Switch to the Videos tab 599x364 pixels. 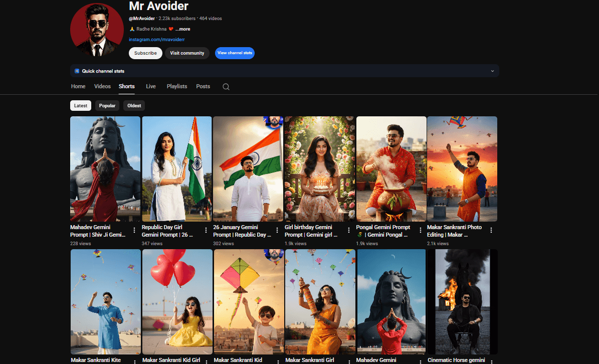click(x=102, y=86)
